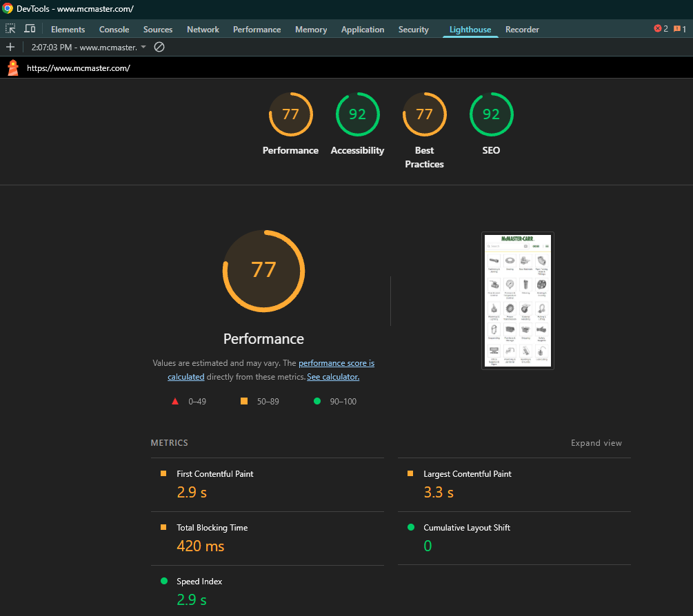Image resolution: width=693 pixels, height=616 pixels.
Task: Clear all reports with circle-slash icon
Action: coord(159,48)
